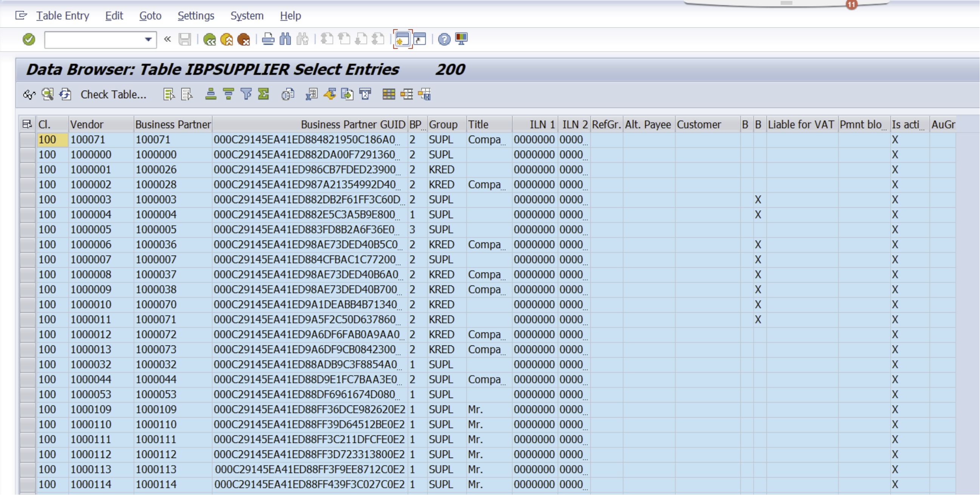Click the select-all grid corner icon
The width and height of the screenshot is (980, 495).
27,124
